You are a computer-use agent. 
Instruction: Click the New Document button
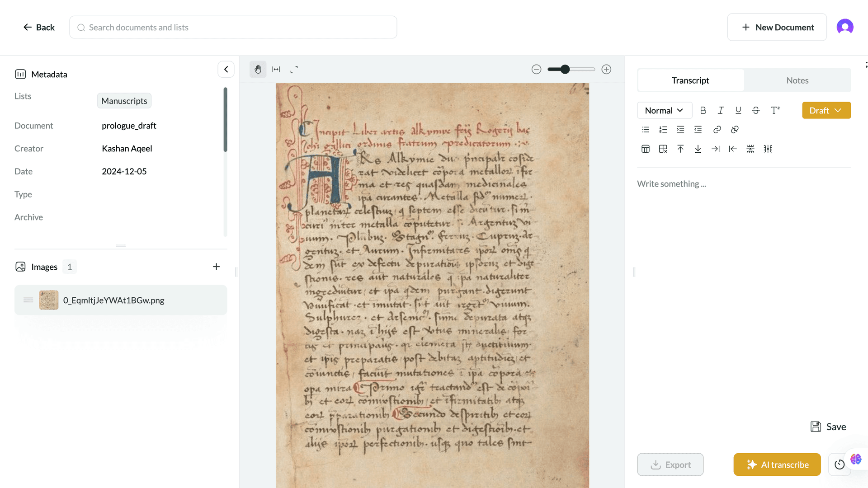(x=777, y=27)
